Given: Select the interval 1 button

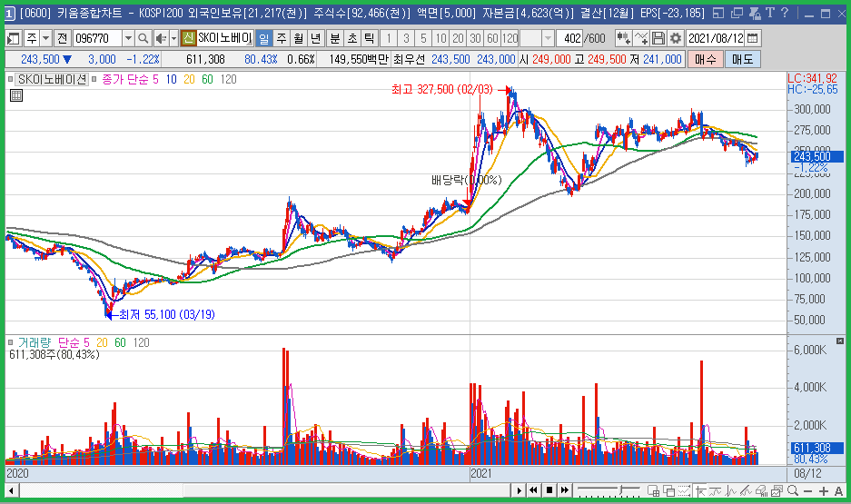Looking at the screenshot, I should (x=389, y=38).
